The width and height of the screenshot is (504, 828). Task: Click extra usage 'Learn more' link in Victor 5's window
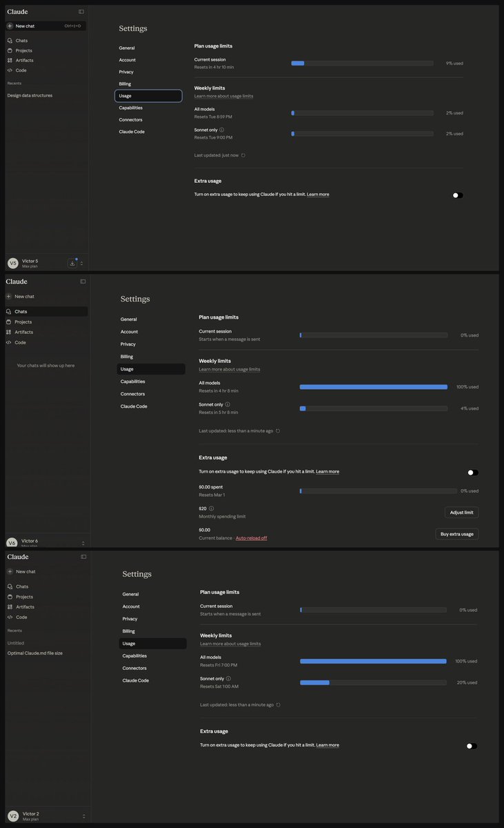[318, 195]
